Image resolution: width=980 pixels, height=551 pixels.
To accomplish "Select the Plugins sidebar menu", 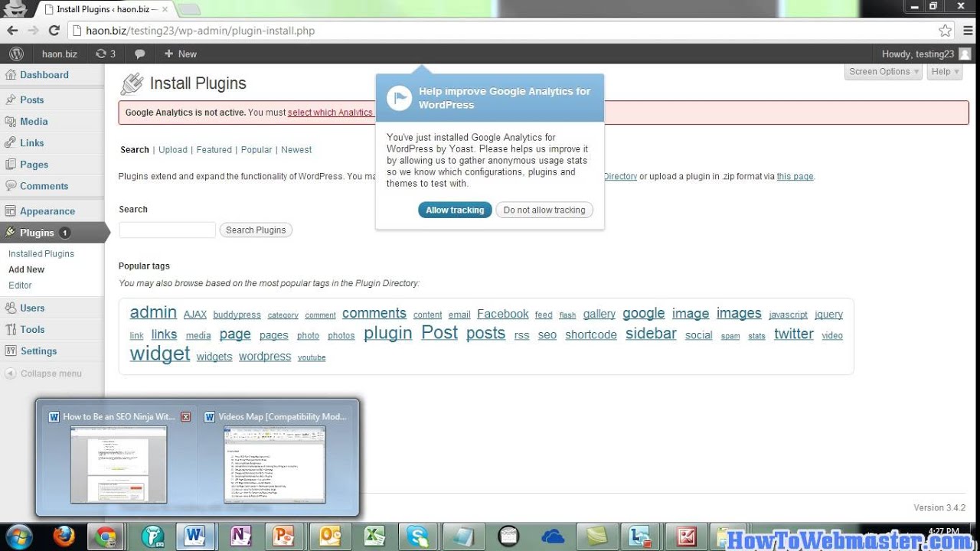I will coord(37,233).
